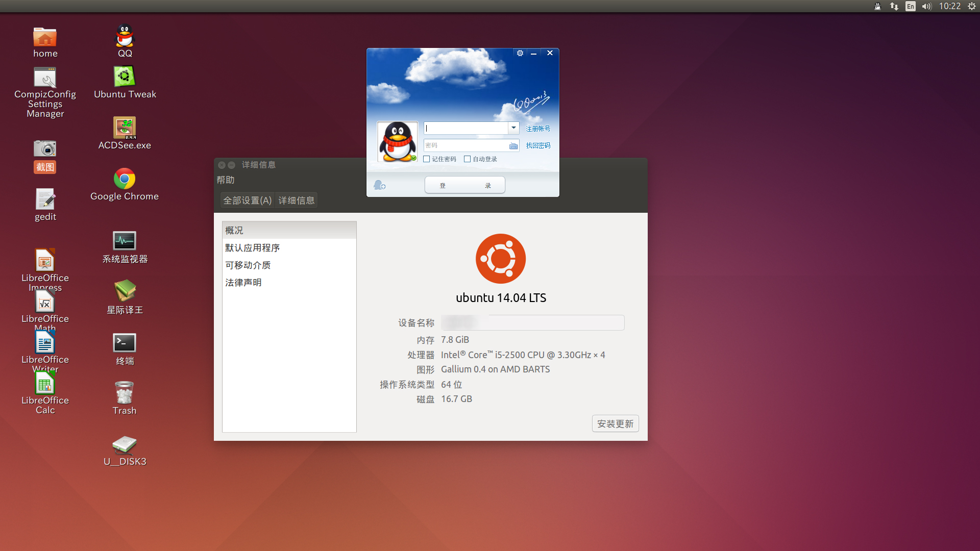
Task: Click the Gallium 0.4 on AMD BARTS text
Action: point(495,369)
